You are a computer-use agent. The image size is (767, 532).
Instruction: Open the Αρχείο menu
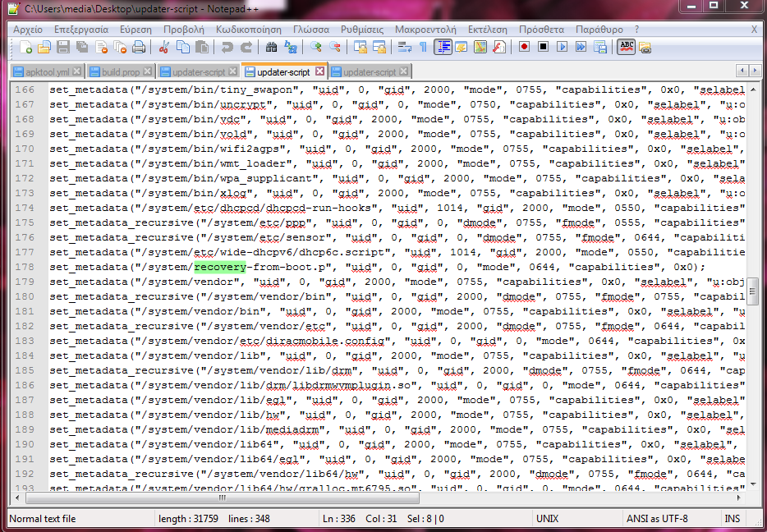click(27, 29)
